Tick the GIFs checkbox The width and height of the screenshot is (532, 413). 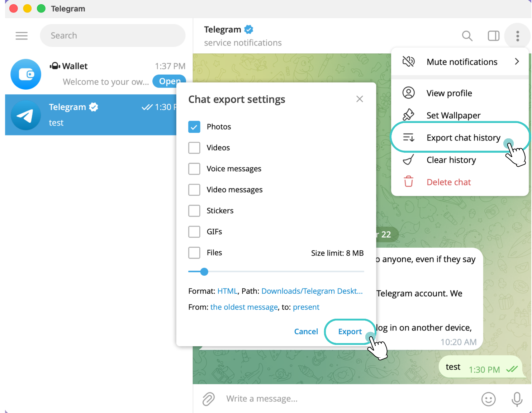click(194, 232)
